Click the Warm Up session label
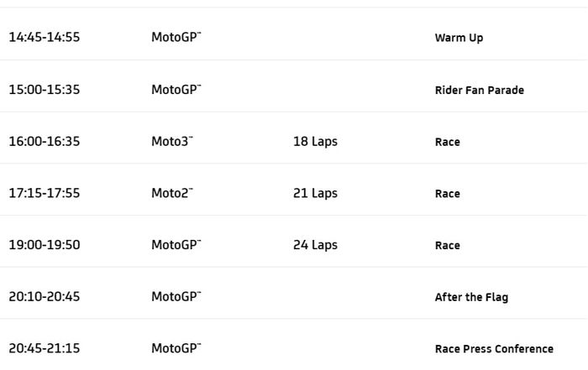 point(459,38)
